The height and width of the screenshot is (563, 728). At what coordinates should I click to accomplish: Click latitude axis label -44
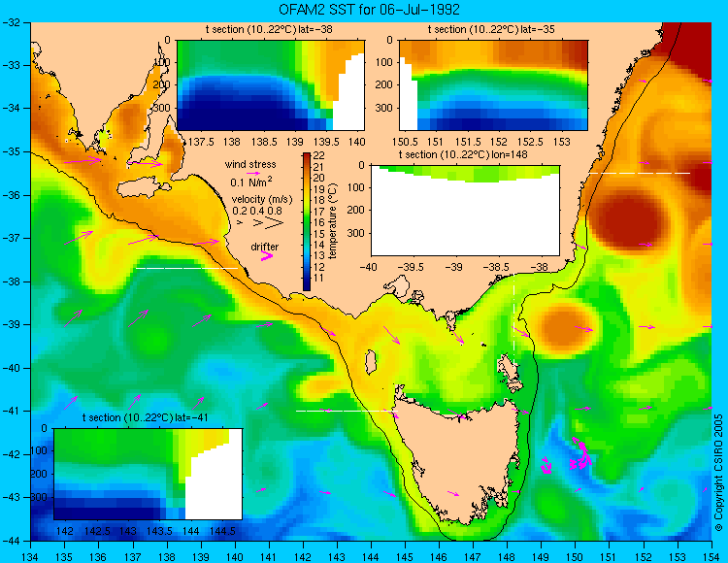pyautogui.click(x=11, y=541)
